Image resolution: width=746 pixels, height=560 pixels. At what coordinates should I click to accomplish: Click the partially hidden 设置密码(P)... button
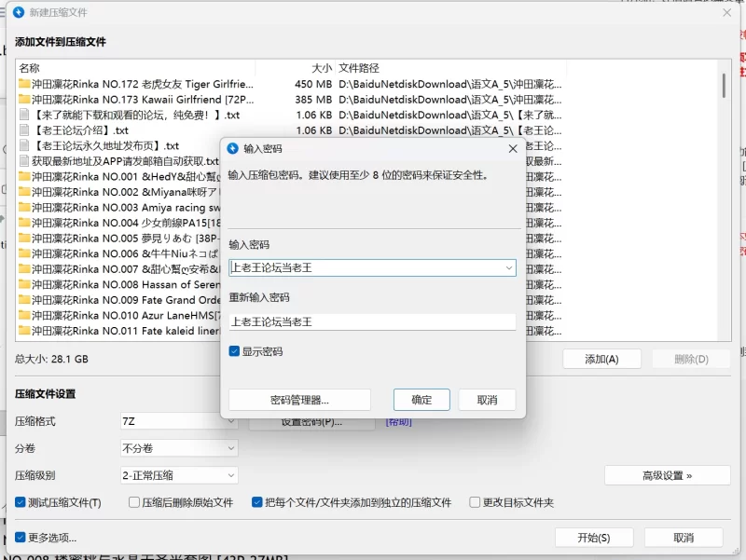(311, 424)
